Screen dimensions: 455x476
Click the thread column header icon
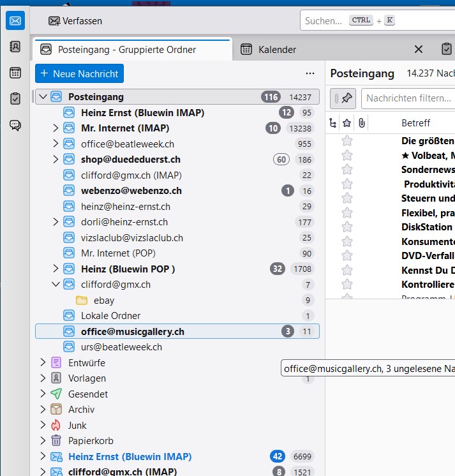(x=332, y=123)
